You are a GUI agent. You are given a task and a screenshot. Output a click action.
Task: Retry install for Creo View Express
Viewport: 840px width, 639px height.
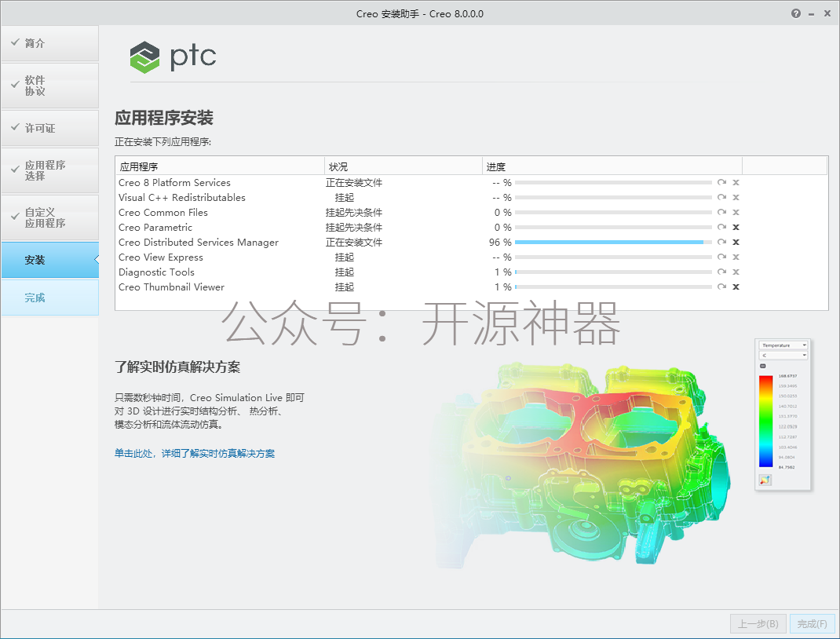[x=721, y=257]
